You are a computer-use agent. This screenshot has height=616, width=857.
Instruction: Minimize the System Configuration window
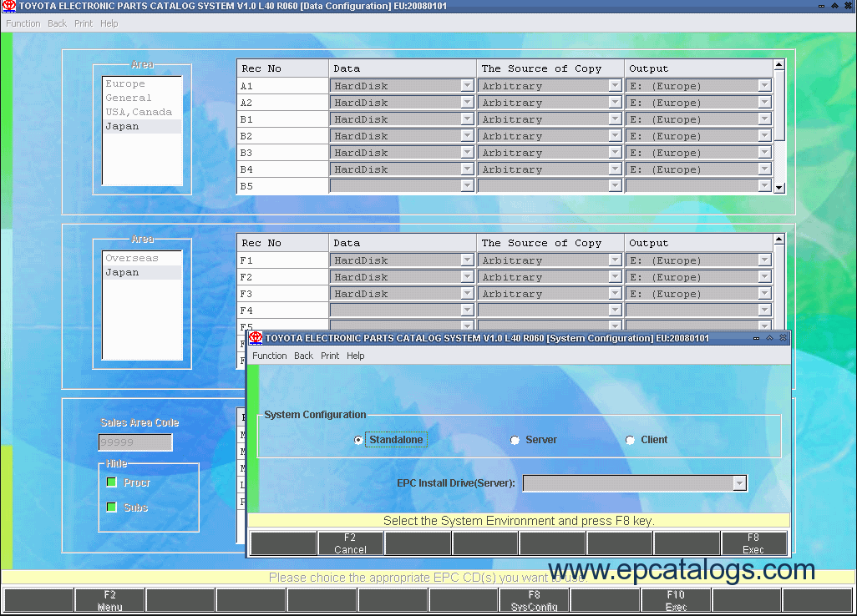(756, 338)
